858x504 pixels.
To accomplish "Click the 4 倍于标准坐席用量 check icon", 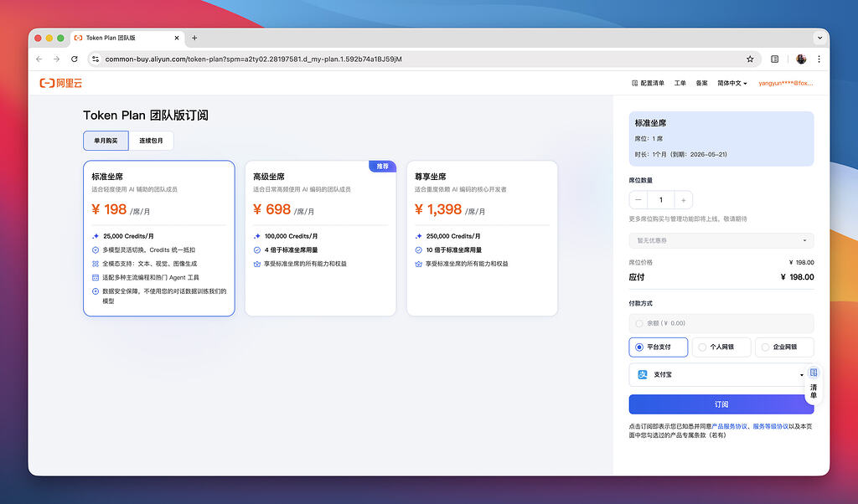I will tap(256, 249).
